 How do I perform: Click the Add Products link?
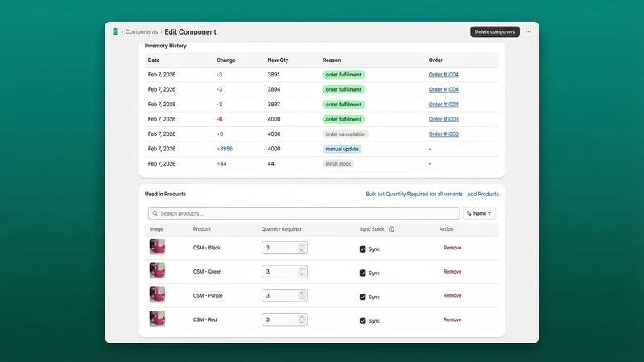click(483, 194)
